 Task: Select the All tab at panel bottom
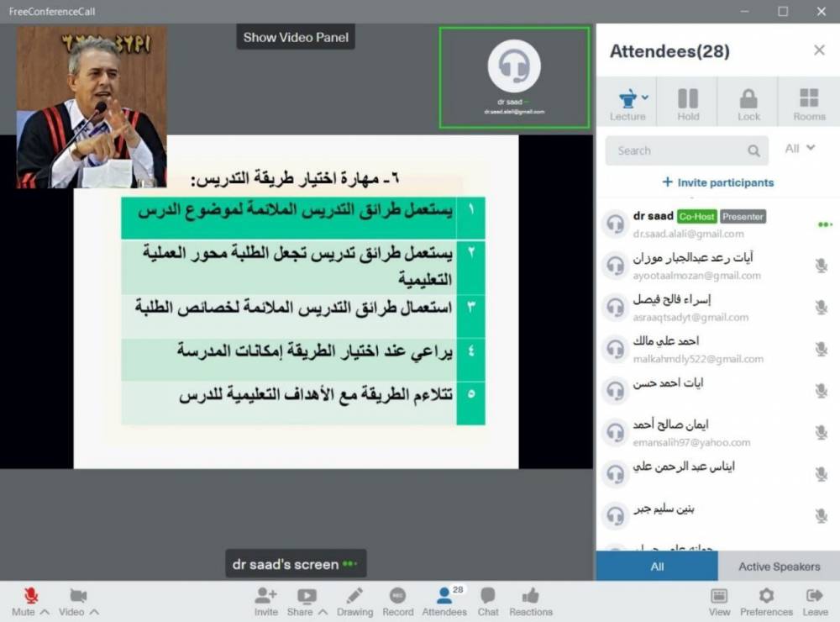click(657, 567)
